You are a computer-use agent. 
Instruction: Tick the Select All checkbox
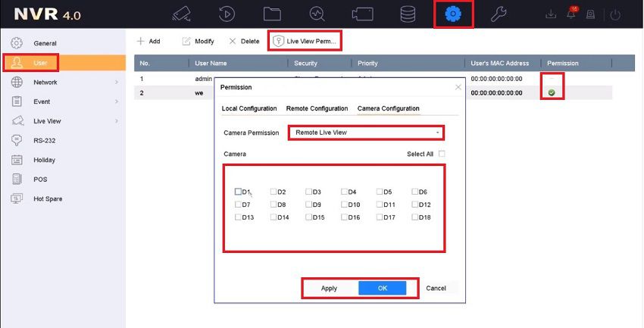tap(442, 154)
